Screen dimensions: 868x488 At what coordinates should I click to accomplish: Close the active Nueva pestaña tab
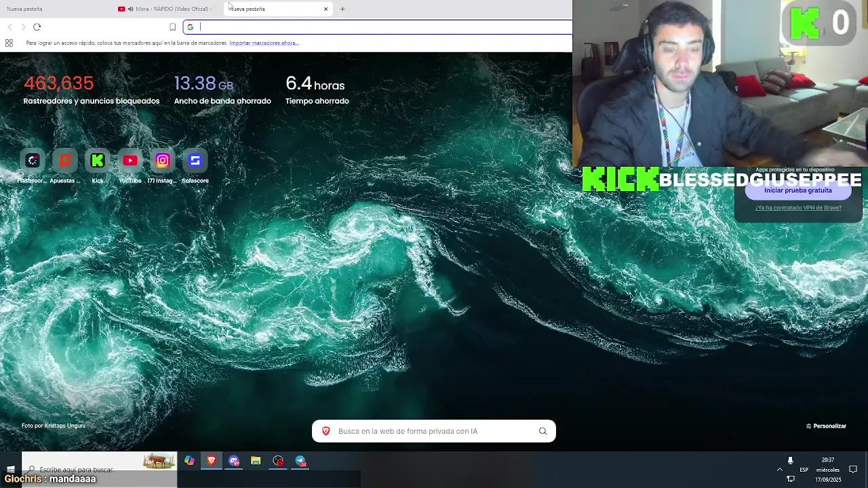325,9
